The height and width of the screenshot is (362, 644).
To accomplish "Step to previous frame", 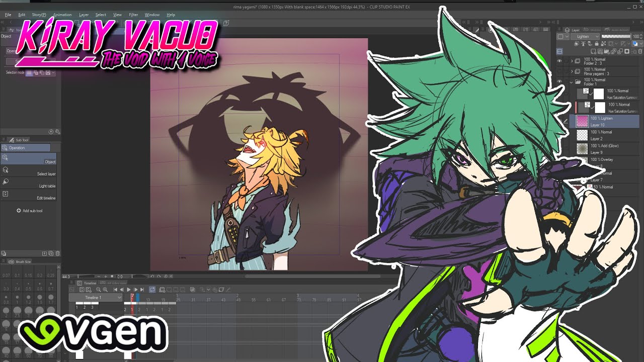I will [x=122, y=290].
